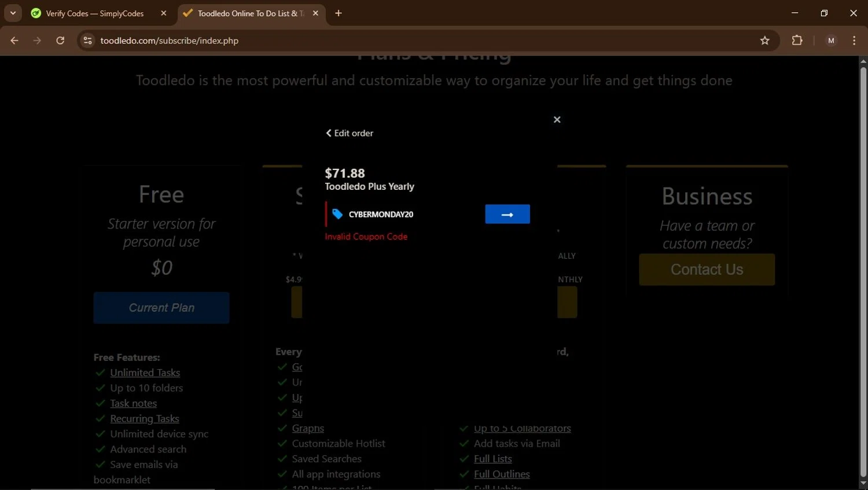Close the coupon order dialog
Viewport: 868px width, 490px height.
click(557, 120)
